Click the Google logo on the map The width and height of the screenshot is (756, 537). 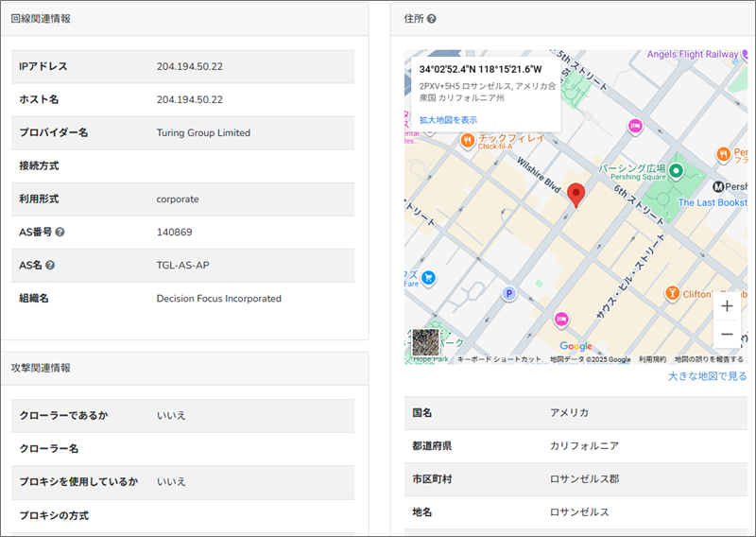tap(576, 346)
